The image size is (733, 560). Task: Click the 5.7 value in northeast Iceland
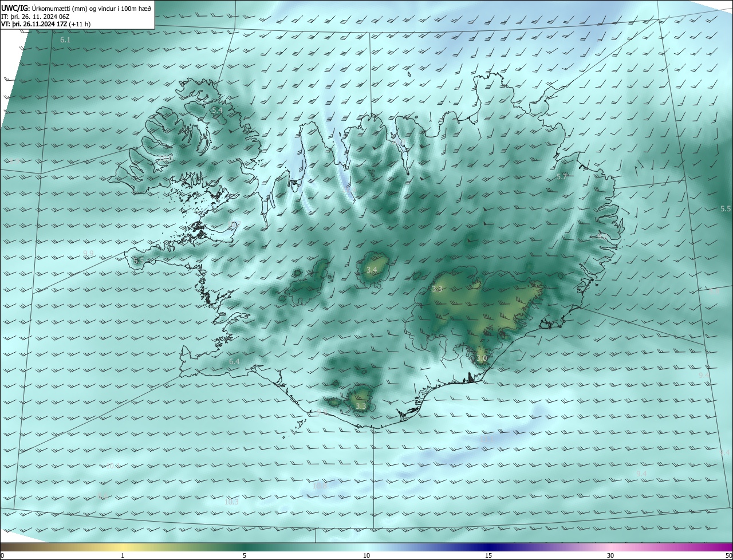click(x=562, y=177)
